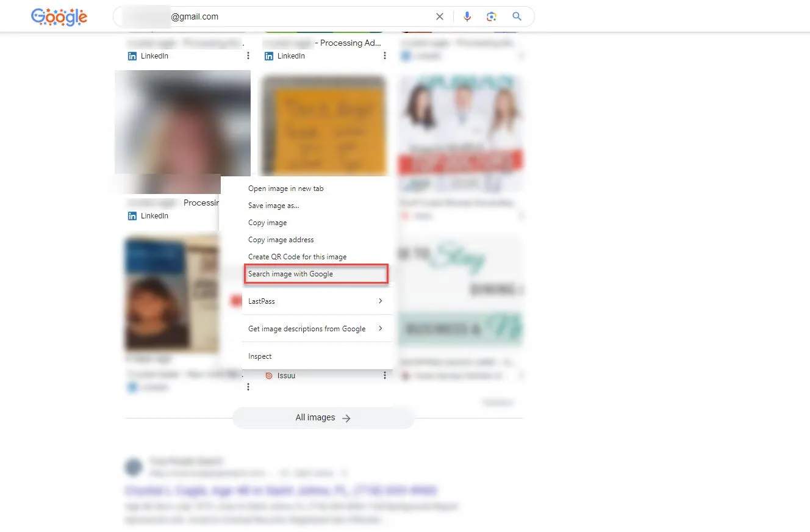Click Inspect in the context menu
This screenshot has height=532, width=810.
coord(259,356)
